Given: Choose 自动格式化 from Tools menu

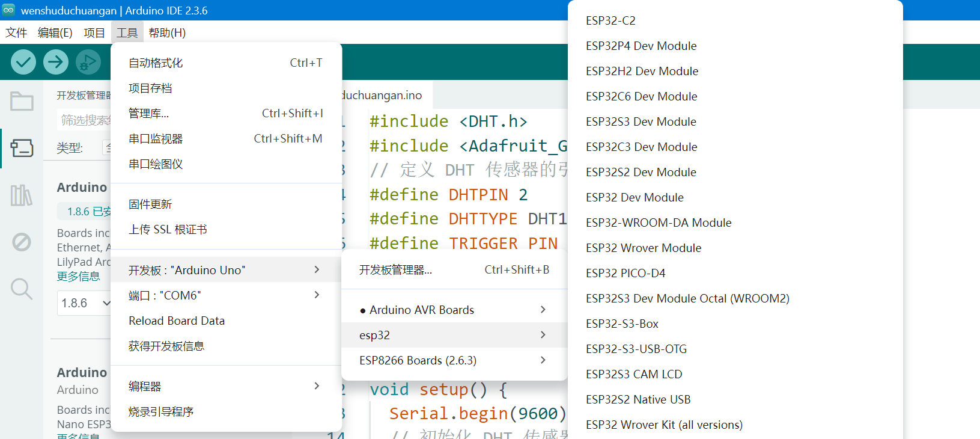Looking at the screenshot, I should click(226, 63).
